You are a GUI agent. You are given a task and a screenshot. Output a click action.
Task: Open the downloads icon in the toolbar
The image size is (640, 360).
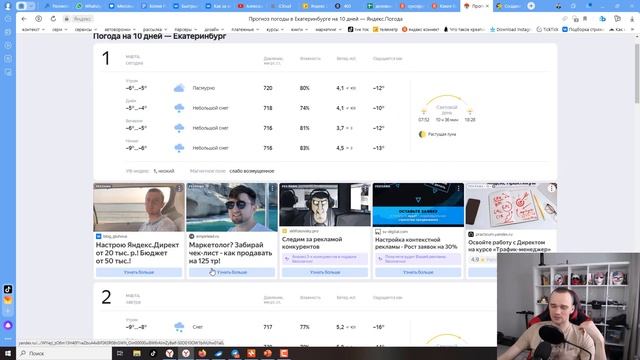[x=633, y=19]
